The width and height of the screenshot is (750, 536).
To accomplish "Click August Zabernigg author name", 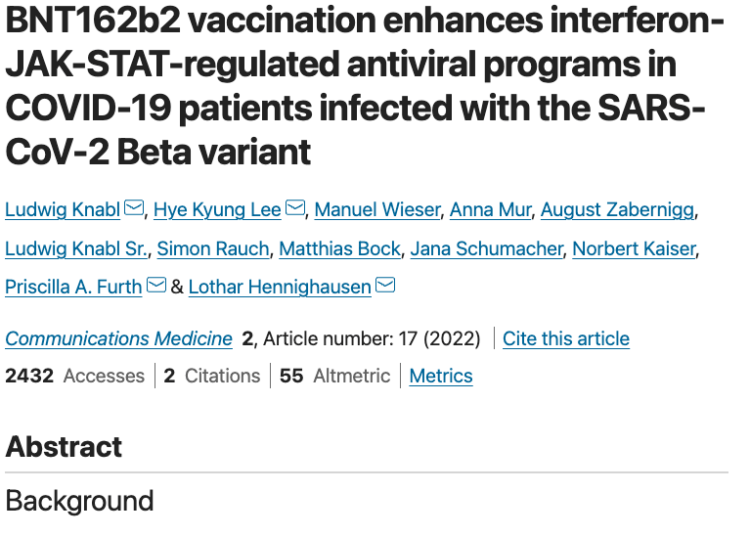I will point(617,209).
